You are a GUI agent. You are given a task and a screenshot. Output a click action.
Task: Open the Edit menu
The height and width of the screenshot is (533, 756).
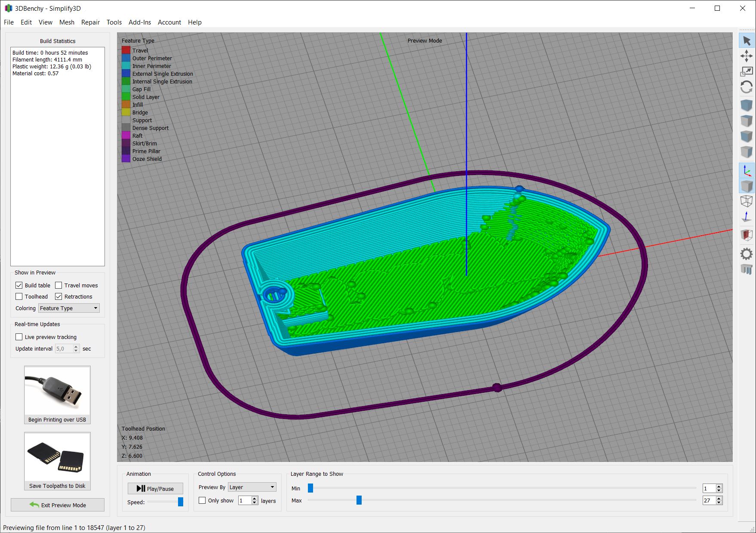26,22
